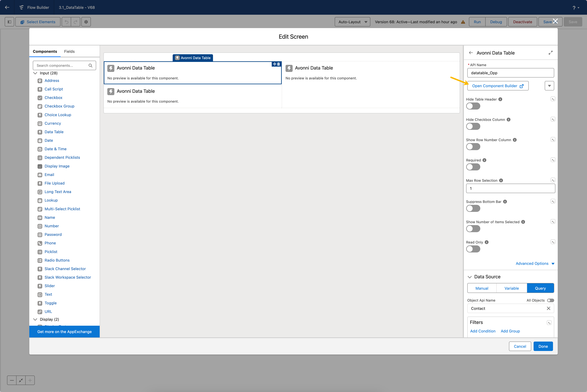Switch to the Components tab

coord(45,51)
